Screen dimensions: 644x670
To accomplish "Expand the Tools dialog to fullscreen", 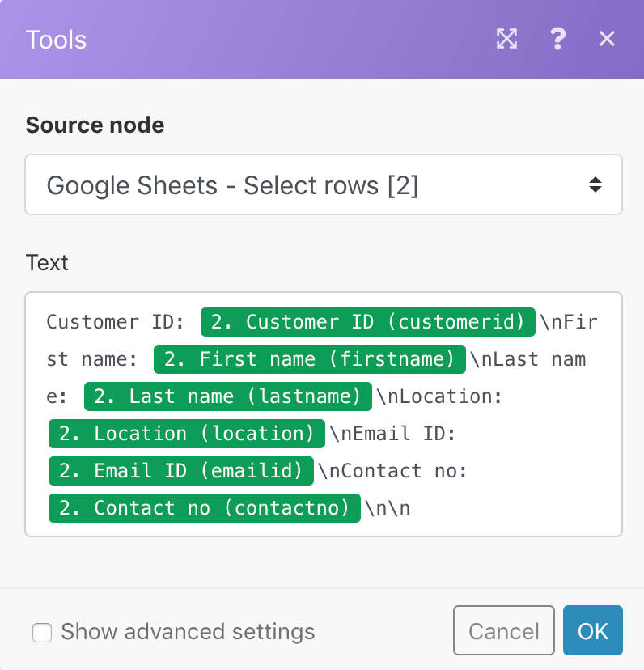I will tap(506, 39).
